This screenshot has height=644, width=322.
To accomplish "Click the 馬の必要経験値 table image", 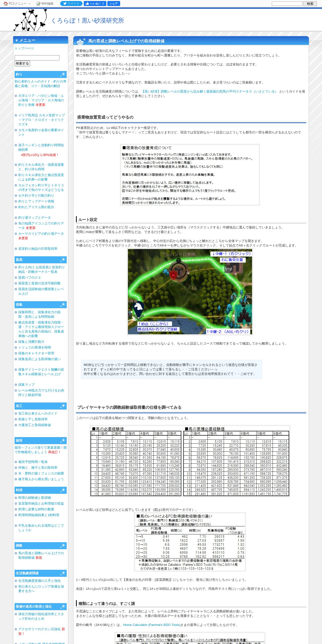I will click(x=190, y=461).
